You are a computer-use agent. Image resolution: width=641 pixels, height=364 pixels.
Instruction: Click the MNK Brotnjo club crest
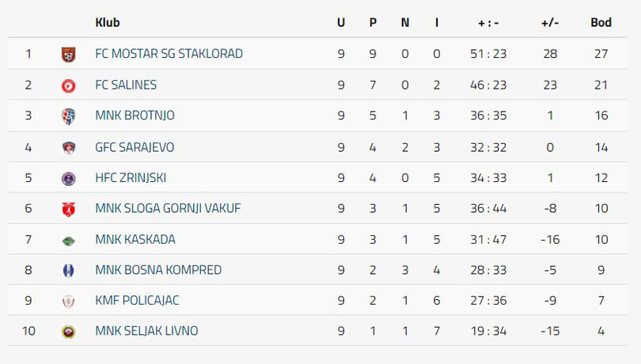tap(68, 116)
